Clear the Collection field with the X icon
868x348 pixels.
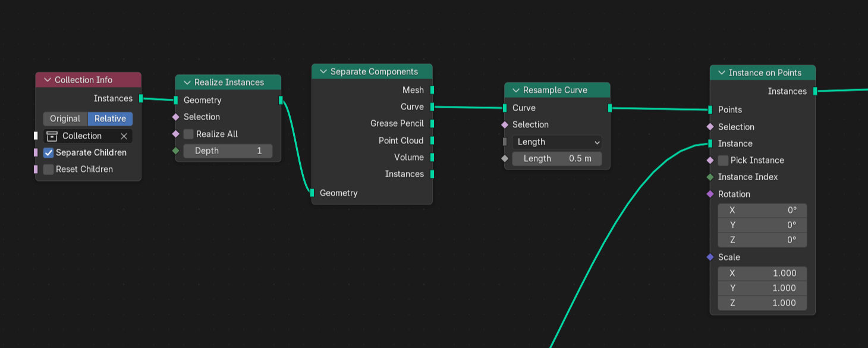click(x=124, y=136)
